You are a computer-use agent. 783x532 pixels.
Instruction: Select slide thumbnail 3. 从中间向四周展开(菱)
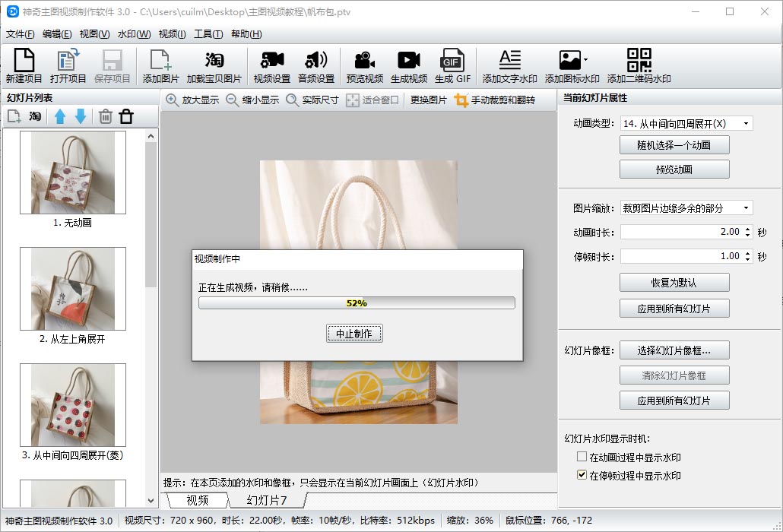tap(73, 405)
